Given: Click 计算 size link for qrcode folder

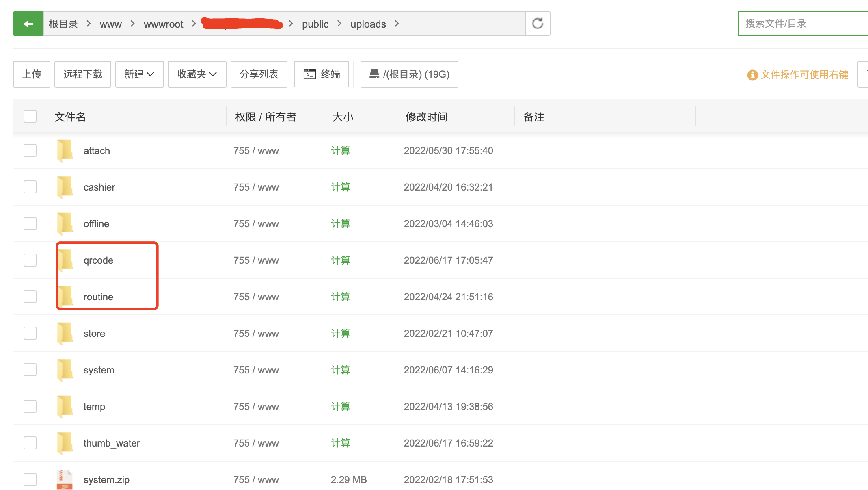Looking at the screenshot, I should tap(340, 260).
